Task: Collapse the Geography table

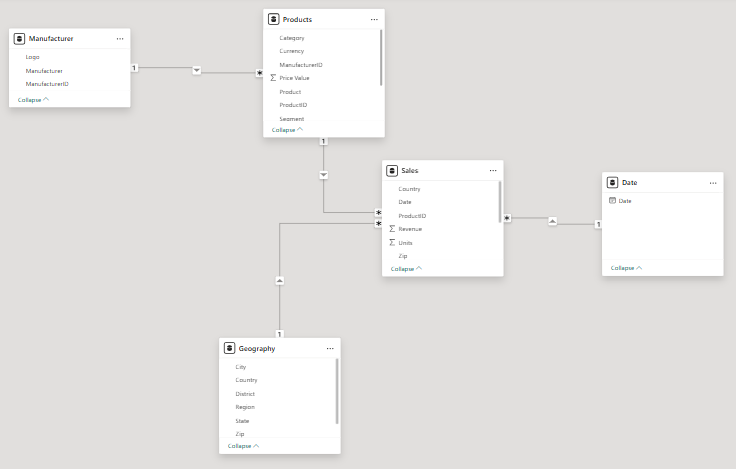Action: [x=243, y=446]
